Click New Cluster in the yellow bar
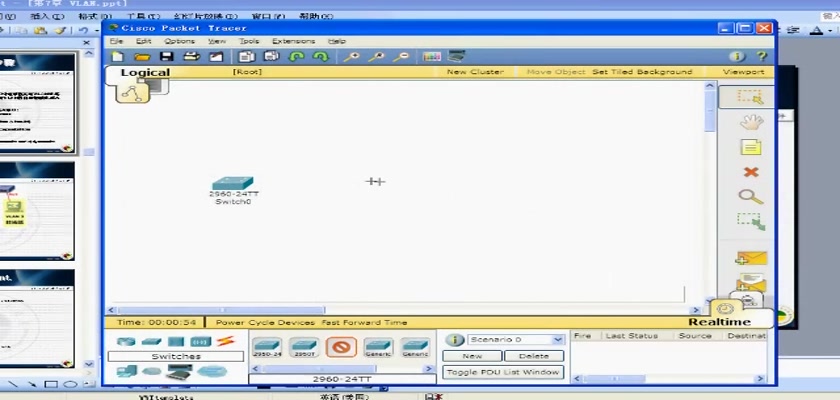Viewport: 840px width, 400px height. (x=475, y=72)
